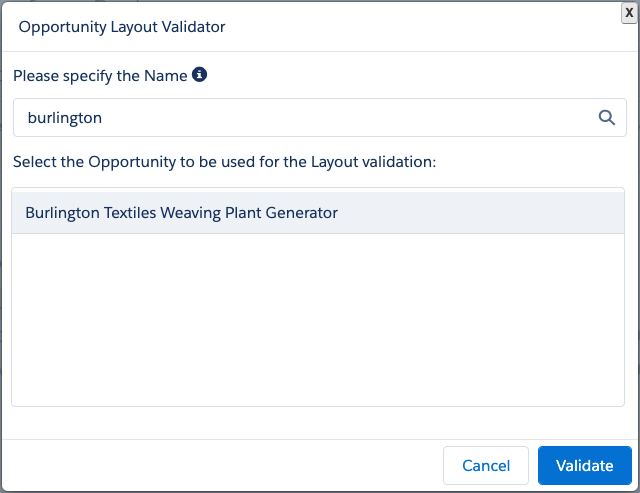Start layout validation with the blue Validate button
Image resolution: width=640 pixels, height=493 pixels.
(584, 465)
